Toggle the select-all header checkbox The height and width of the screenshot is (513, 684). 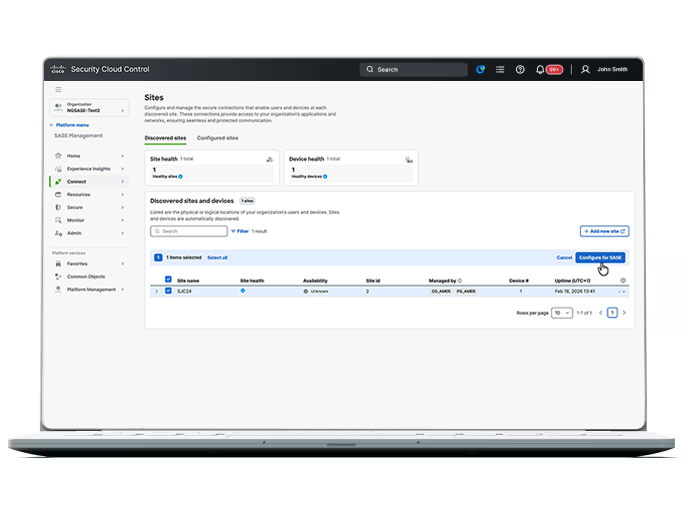click(x=168, y=279)
